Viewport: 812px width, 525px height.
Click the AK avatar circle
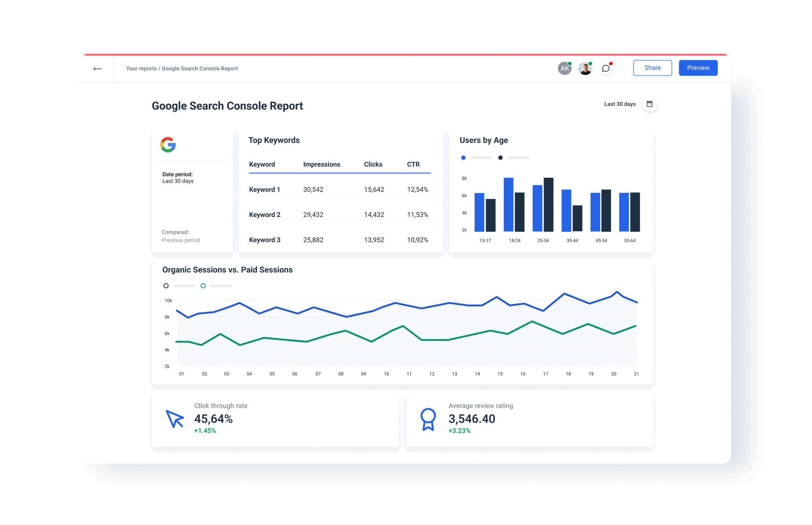click(x=564, y=68)
